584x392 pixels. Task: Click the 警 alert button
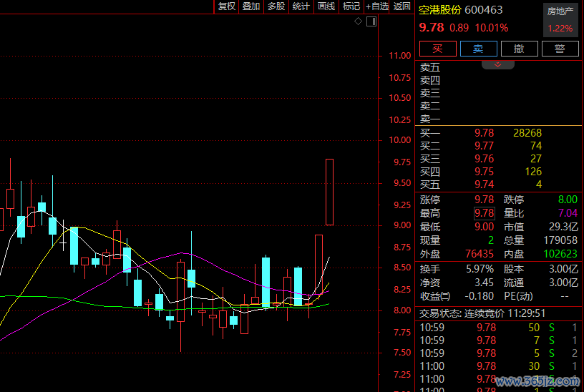[x=560, y=49]
